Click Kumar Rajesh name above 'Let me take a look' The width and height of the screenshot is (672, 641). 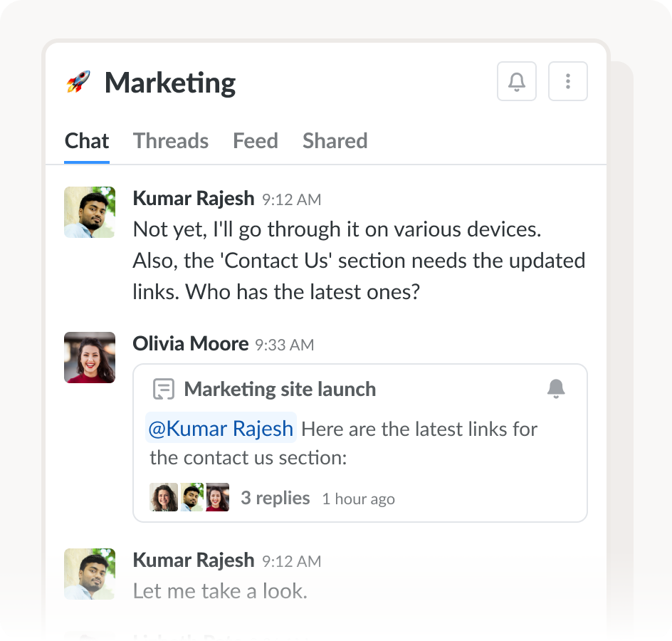pyautogui.click(x=194, y=561)
